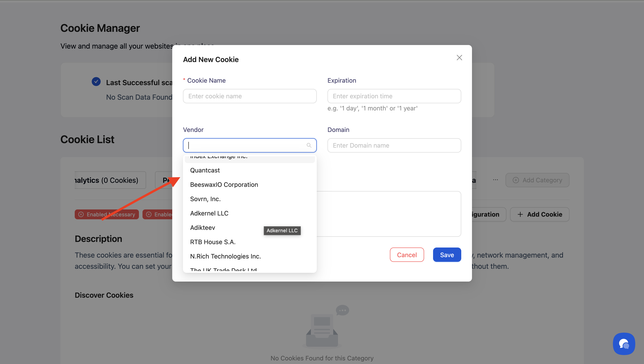This screenshot has width=644, height=364.
Task: Choose BeeswaxIO Corporation vendor option
Action: click(x=224, y=185)
